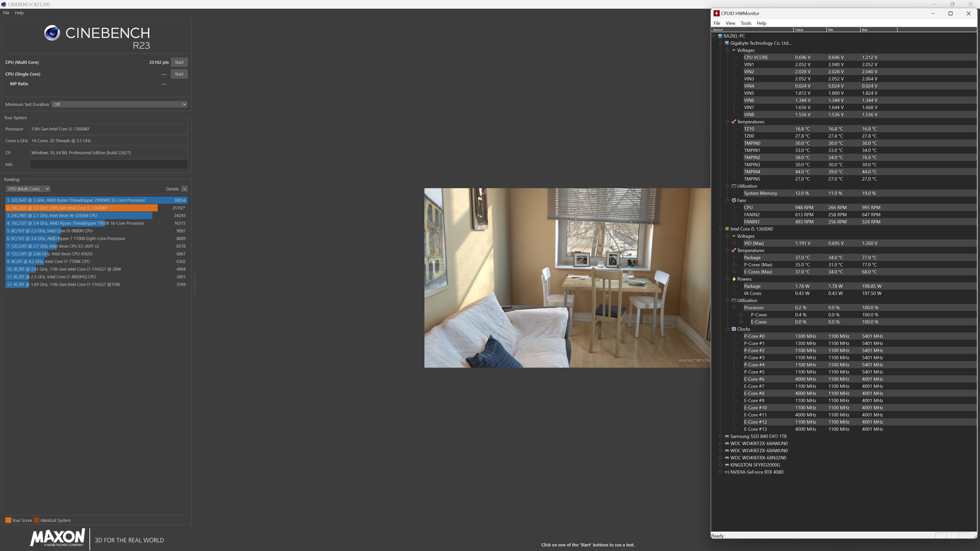
Task: Click the Samsung SSD drive icon
Action: 727,436
